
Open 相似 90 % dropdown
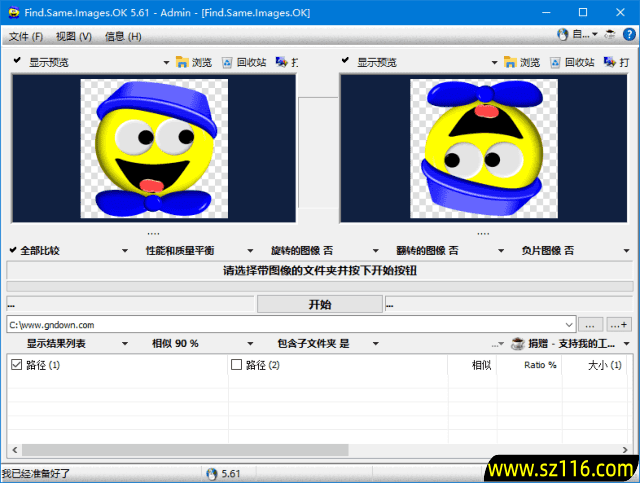(x=202, y=344)
